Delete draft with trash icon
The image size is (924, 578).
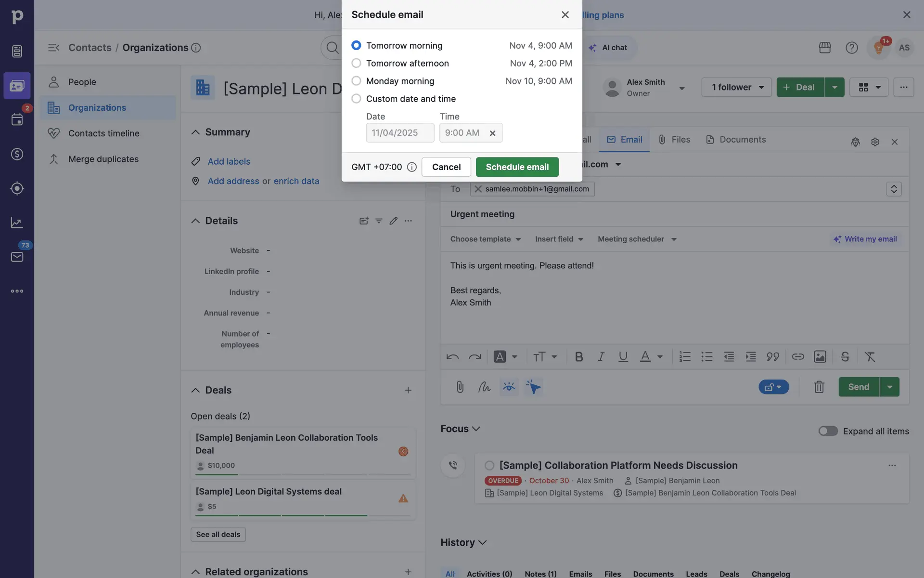pyautogui.click(x=819, y=387)
